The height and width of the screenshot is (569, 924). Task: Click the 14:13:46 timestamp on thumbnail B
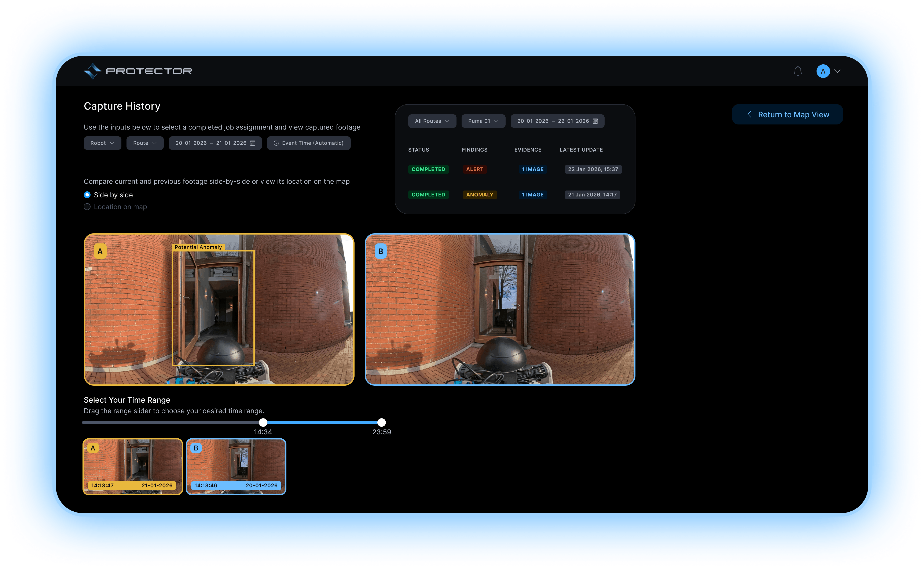pyautogui.click(x=206, y=485)
